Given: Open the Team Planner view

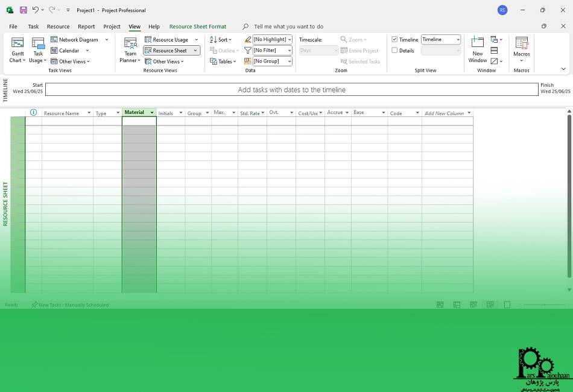Looking at the screenshot, I should click(x=130, y=43).
